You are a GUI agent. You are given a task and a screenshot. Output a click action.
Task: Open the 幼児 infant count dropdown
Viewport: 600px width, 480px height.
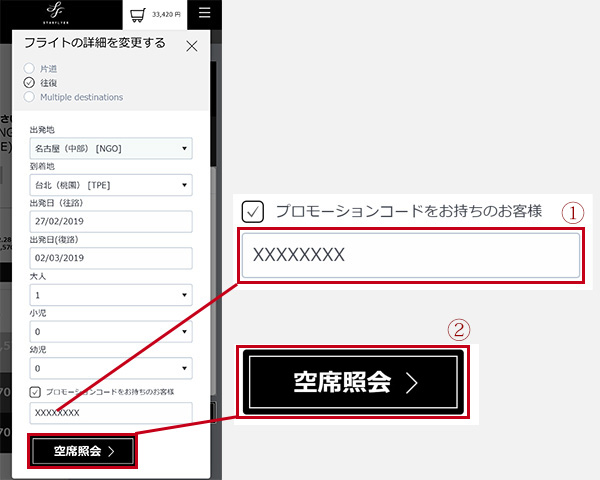tap(110, 368)
